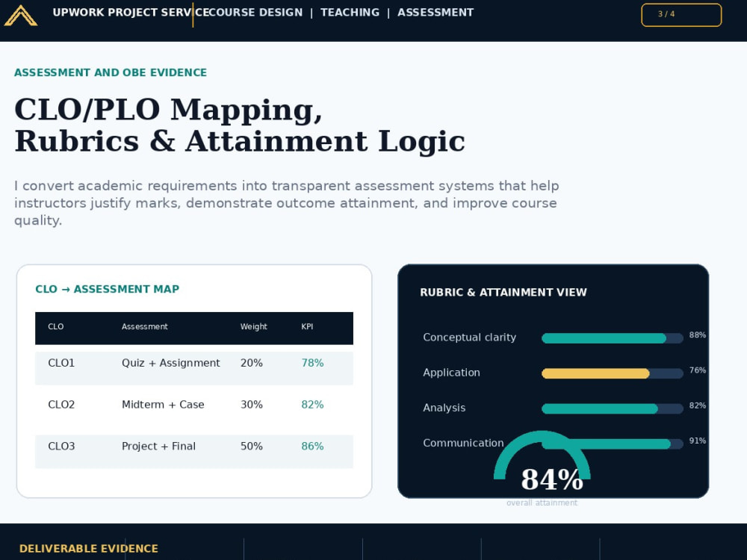Screen dimensions: 747x560
Task: Click ASSESSMENT AND OBE EVIDENCE label
Action: [111, 72]
